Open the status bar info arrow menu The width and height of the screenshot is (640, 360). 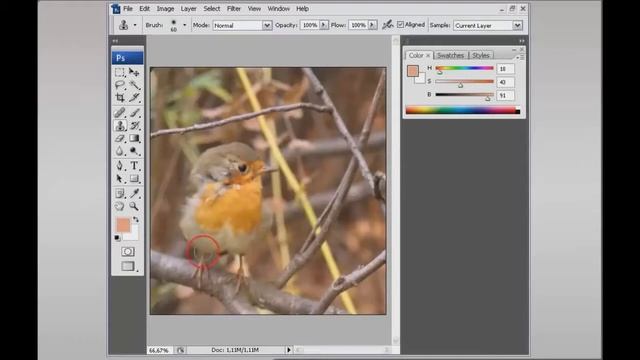coord(289,350)
